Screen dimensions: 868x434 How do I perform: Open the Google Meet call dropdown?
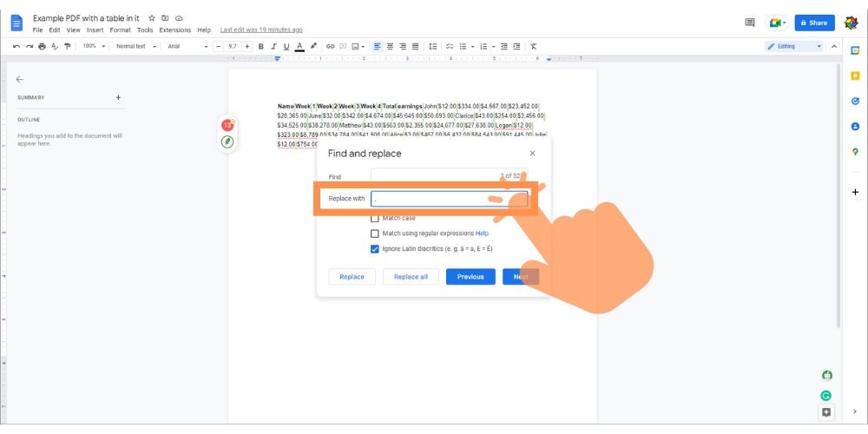pyautogui.click(x=777, y=23)
